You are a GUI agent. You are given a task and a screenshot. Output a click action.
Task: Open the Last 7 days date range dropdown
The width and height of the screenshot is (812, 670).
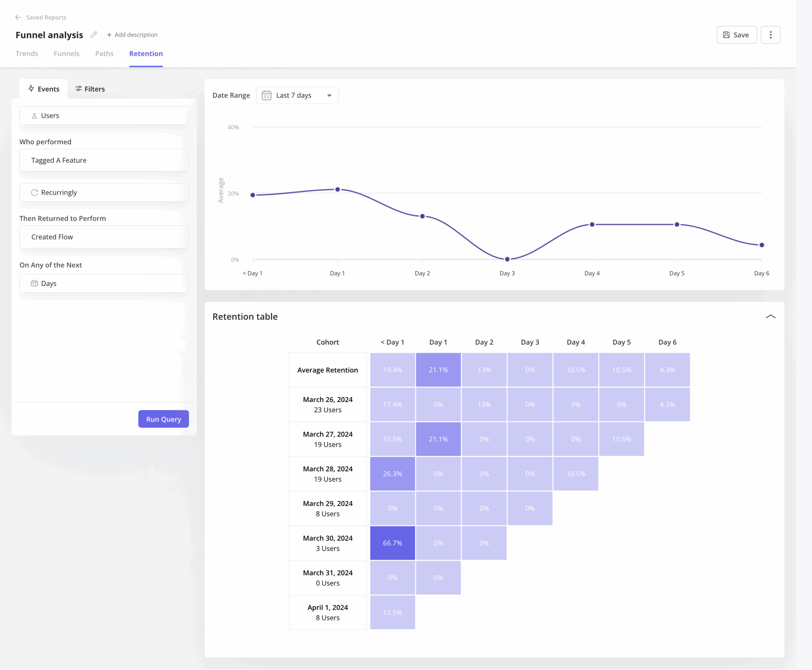[x=297, y=95]
